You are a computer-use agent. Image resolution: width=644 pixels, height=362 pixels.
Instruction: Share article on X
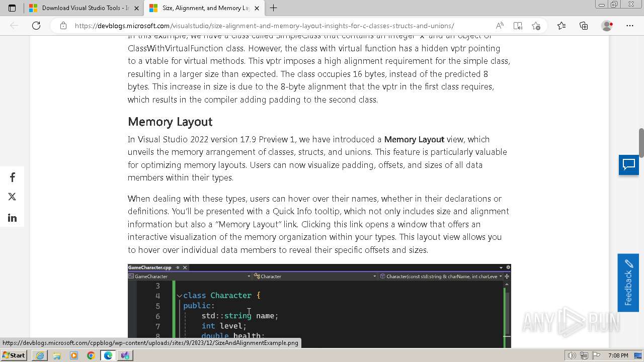(12, 197)
